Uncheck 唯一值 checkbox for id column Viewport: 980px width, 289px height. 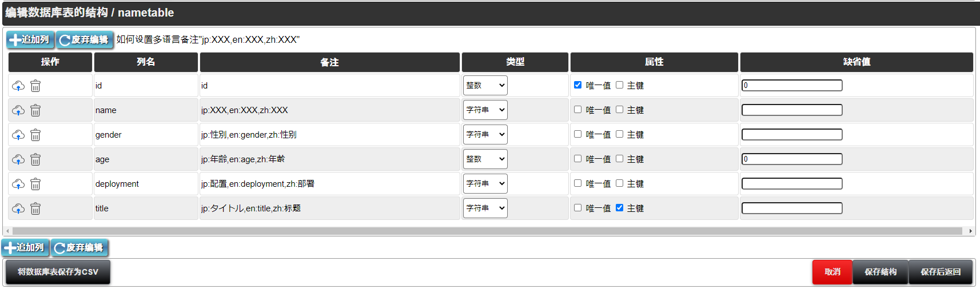click(577, 85)
